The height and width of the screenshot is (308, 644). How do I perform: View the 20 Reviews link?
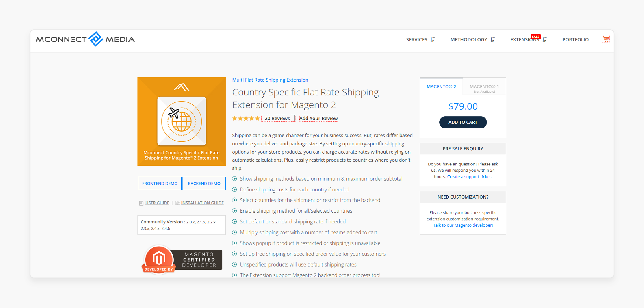coord(277,118)
